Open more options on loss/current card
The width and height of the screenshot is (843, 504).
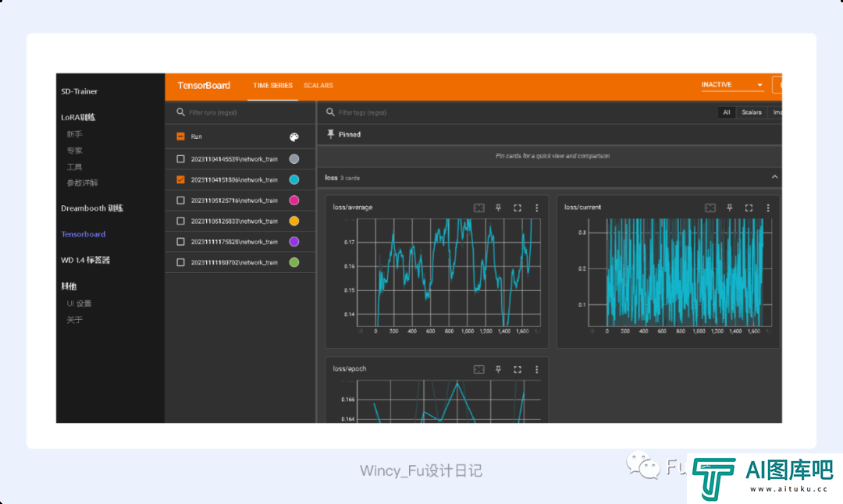coord(768,208)
